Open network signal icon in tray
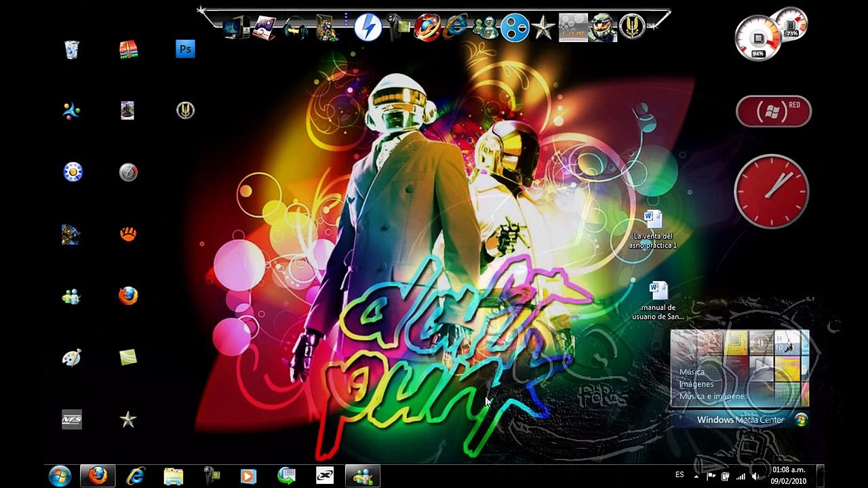 pos(741,476)
